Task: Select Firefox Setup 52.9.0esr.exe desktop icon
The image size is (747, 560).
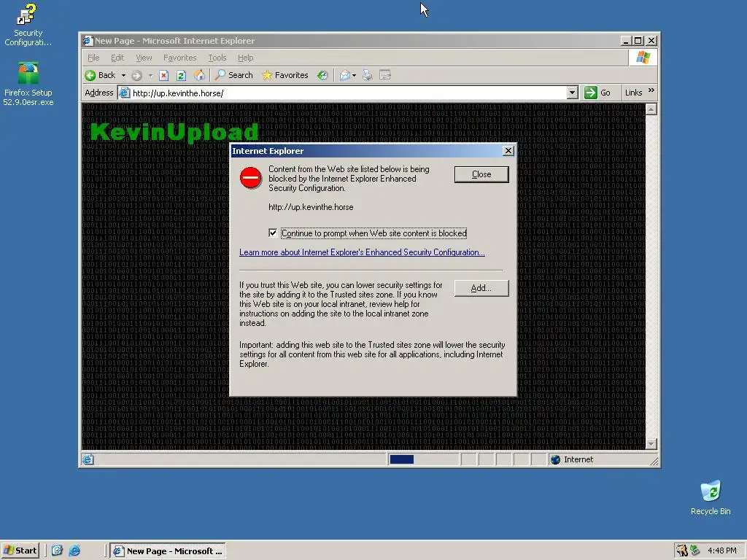Action: 28,84
